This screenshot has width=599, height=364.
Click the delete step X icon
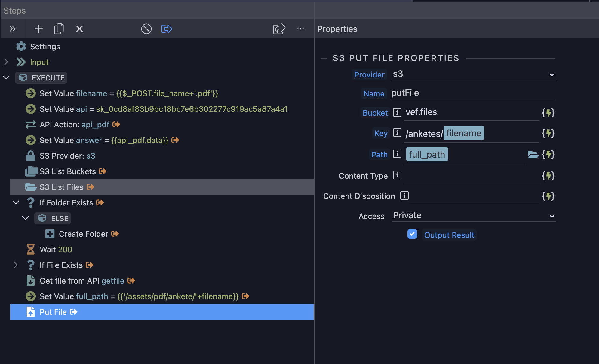pyautogui.click(x=79, y=29)
